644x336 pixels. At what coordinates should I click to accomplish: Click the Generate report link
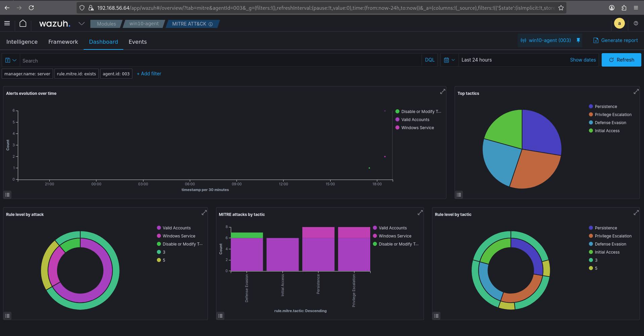tap(615, 40)
